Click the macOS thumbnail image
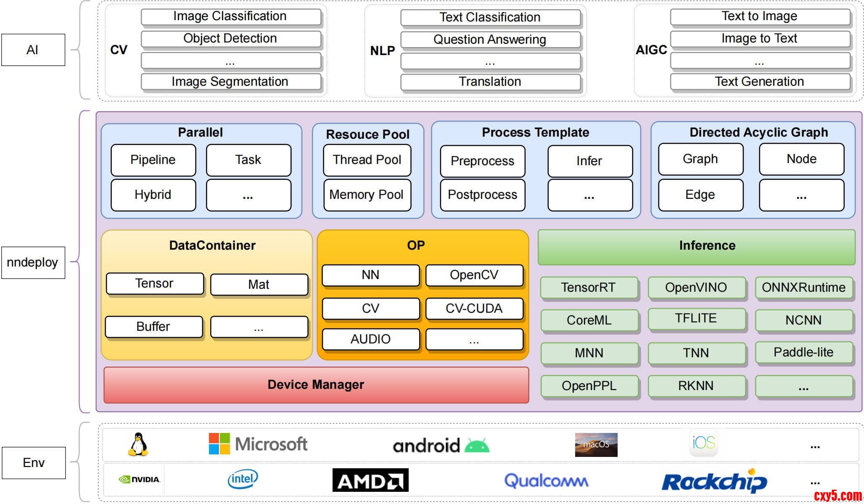The image size is (864, 504). pos(596,445)
